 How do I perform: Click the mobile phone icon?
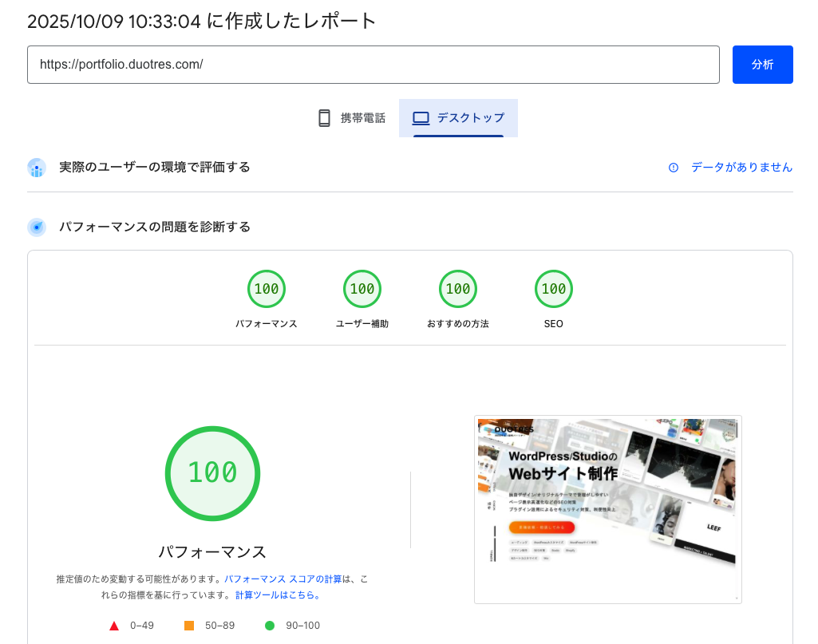[x=324, y=118]
